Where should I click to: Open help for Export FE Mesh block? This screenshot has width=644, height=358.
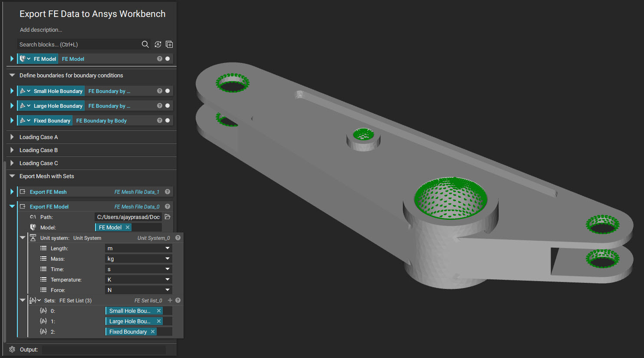click(168, 192)
